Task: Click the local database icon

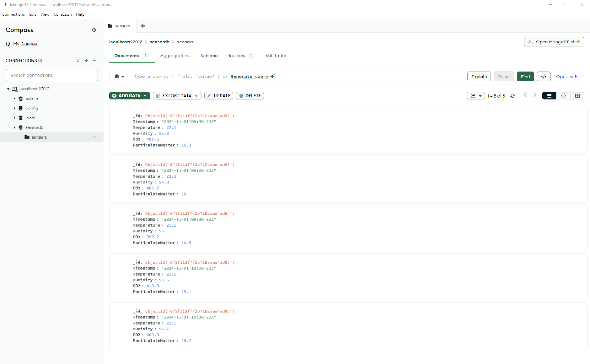Action: click(x=21, y=118)
